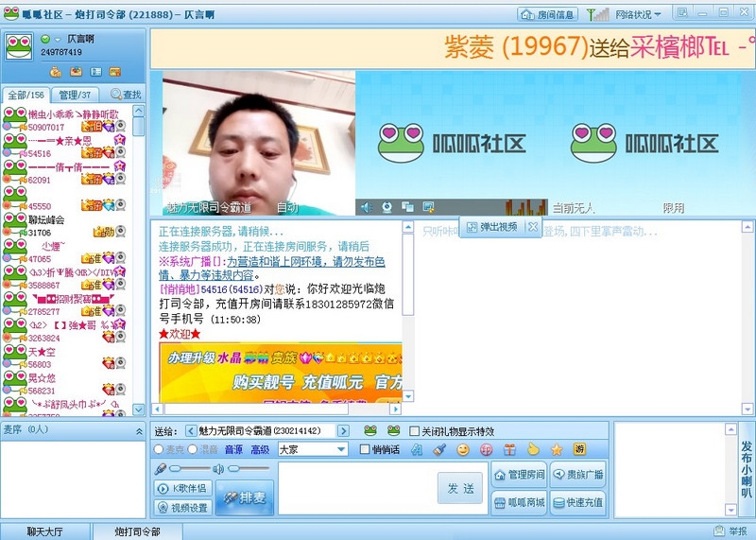The image size is (756, 540).
Task: Click the paintbrush icon in the chat toolbar
Action: coord(439,450)
